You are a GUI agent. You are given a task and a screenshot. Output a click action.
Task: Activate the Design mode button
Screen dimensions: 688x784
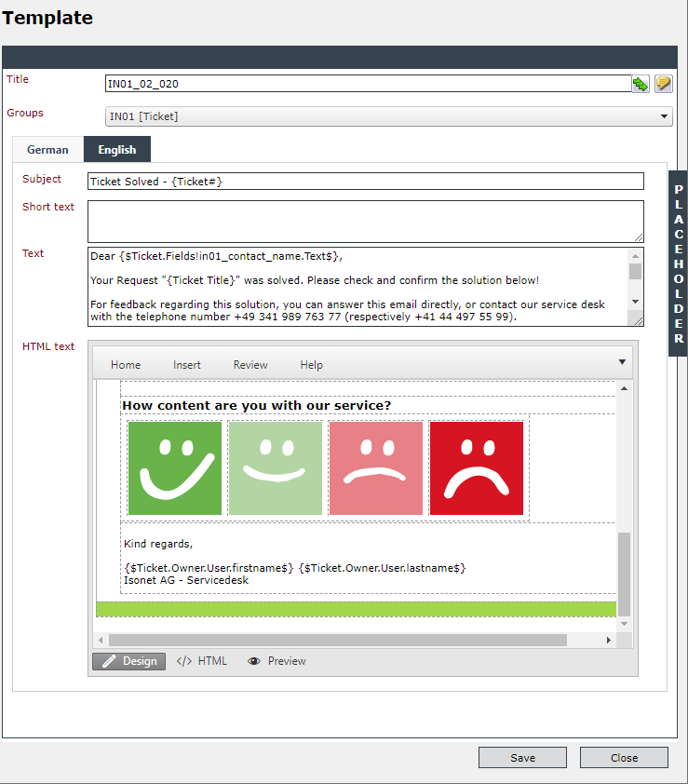click(129, 661)
